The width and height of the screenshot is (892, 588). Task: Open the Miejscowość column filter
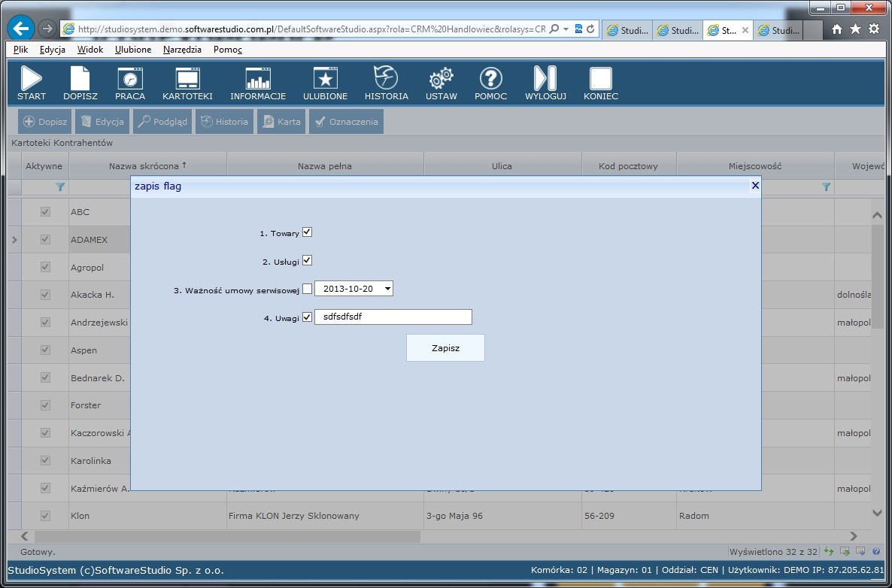826,186
